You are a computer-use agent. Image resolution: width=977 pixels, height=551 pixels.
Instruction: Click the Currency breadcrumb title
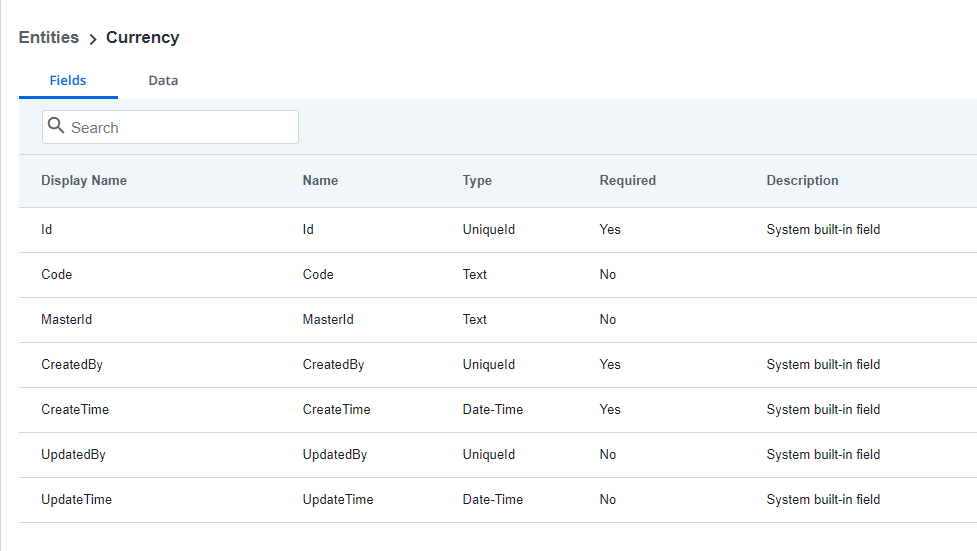[143, 37]
